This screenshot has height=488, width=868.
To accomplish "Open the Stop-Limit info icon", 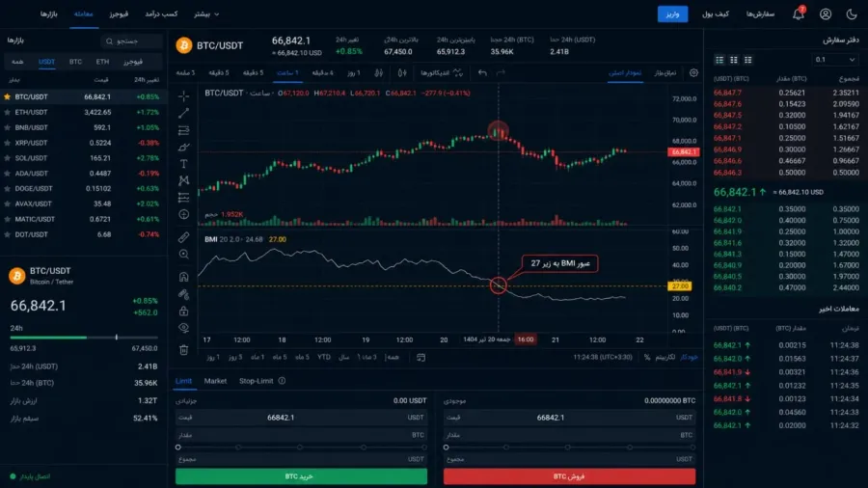I will (282, 381).
